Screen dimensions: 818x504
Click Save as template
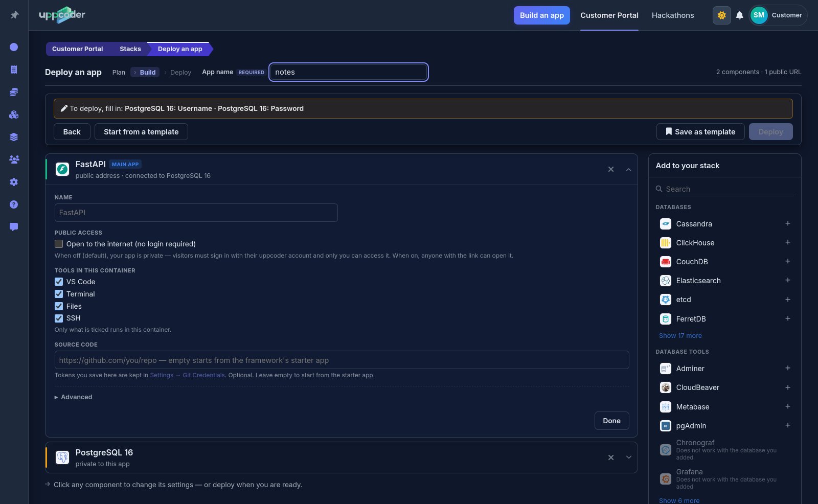[700, 132]
